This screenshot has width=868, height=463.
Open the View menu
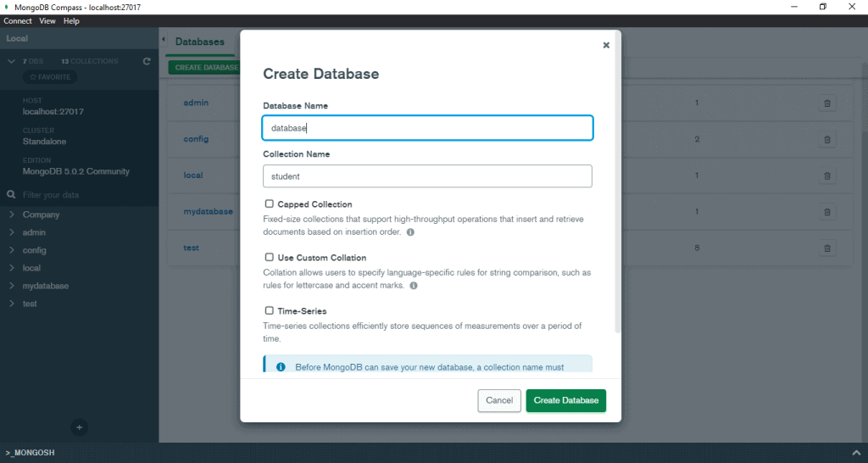(x=47, y=21)
